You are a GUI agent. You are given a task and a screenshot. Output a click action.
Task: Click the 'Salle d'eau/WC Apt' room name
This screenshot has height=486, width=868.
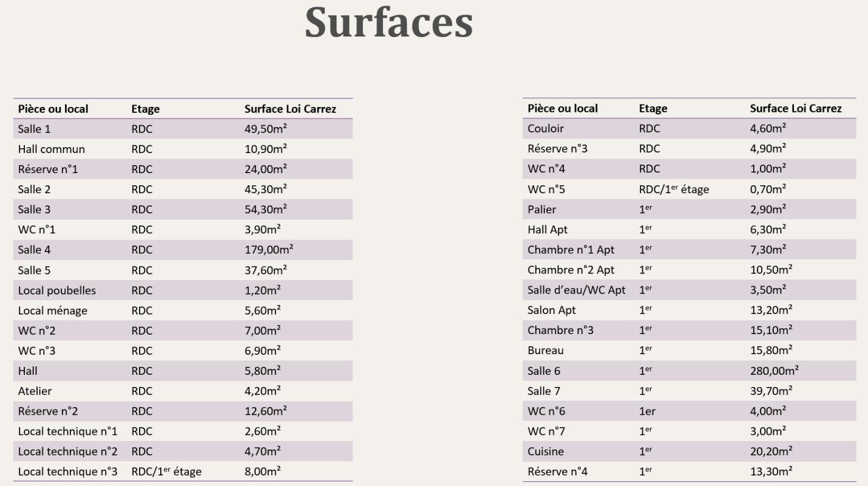(x=577, y=290)
